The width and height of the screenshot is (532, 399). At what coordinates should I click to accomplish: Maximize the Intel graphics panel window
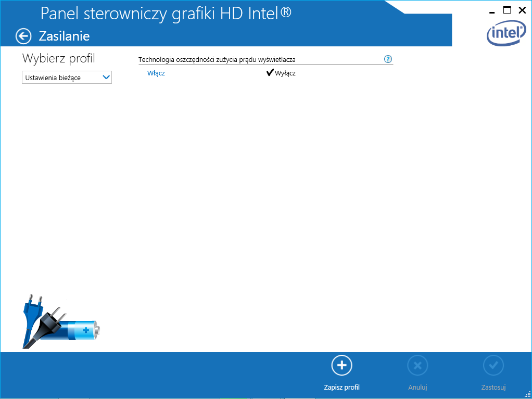point(507,10)
